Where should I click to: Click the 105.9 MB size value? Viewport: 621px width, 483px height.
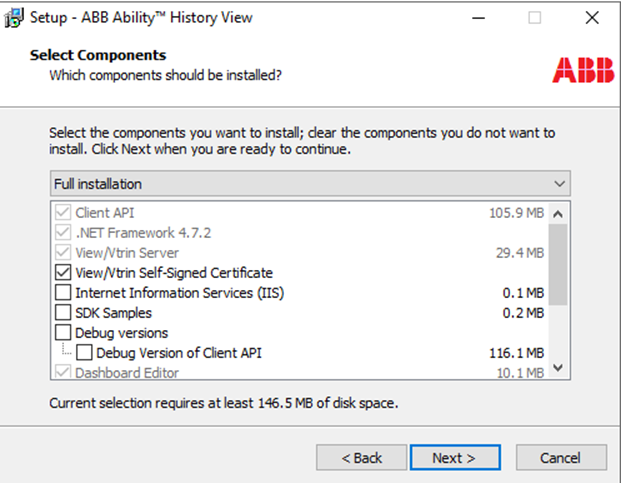tap(516, 213)
